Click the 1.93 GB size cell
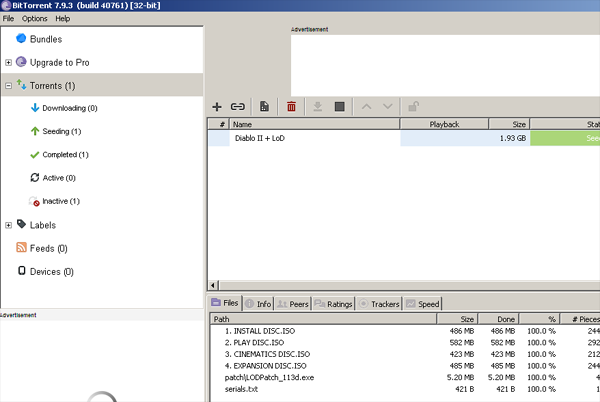 [513, 138]
